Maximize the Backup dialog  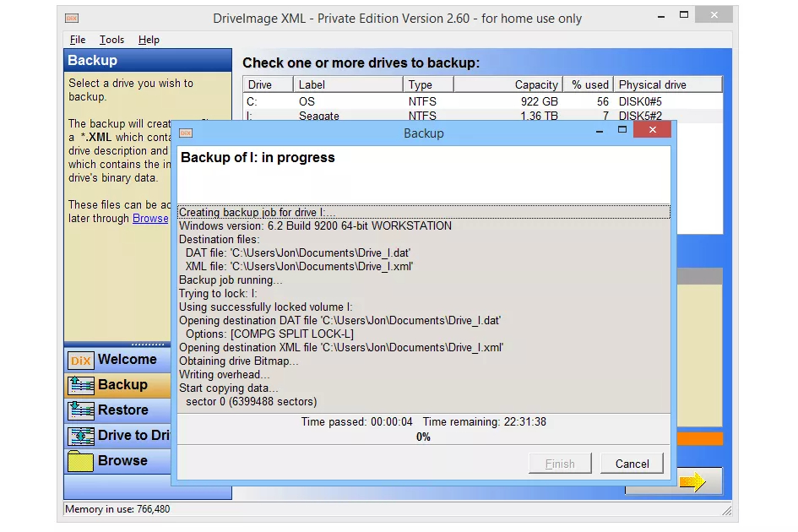(x=622, y=130)
